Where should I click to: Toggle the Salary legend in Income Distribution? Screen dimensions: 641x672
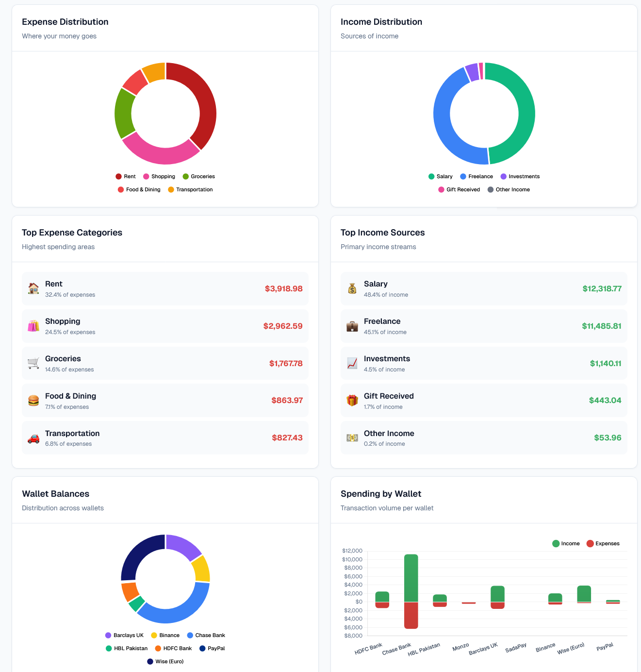440,176
